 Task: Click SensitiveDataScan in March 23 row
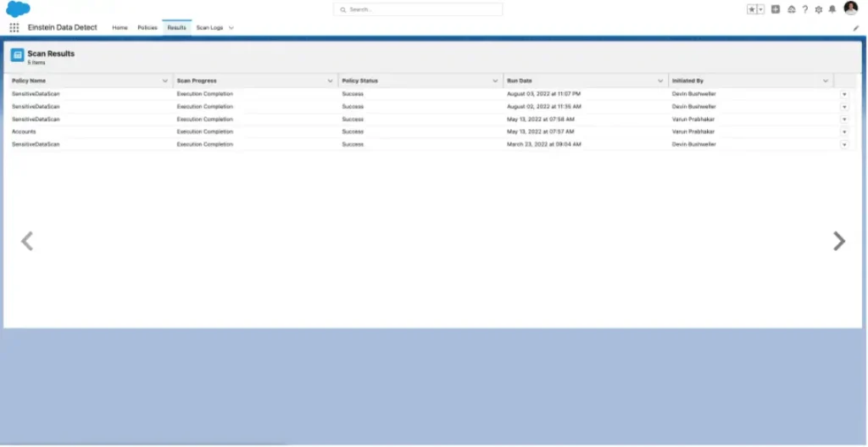(x=36, y=144)
